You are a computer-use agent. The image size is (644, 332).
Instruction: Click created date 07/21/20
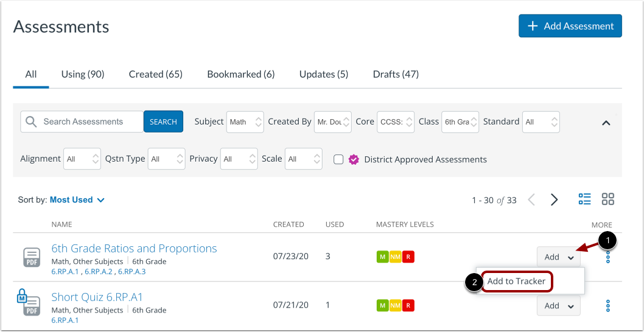tap(291, 305)
